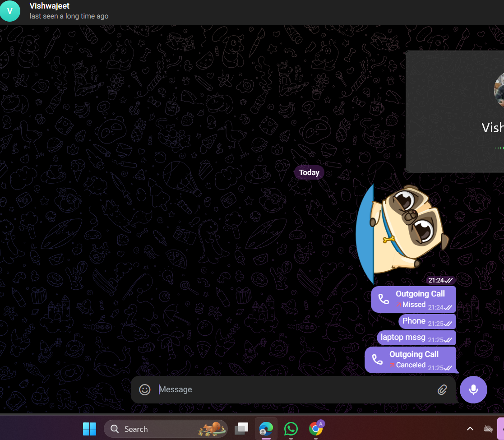Click the 'last seen a long time ago' status
Screen dimensions: 504x440
click(x=69, y=16)
